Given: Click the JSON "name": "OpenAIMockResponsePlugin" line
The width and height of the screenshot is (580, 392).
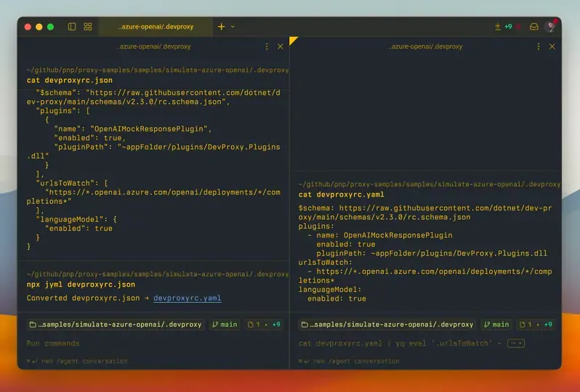Looking at the screenshot, I should pyautogui.click(x=133, y=129).
